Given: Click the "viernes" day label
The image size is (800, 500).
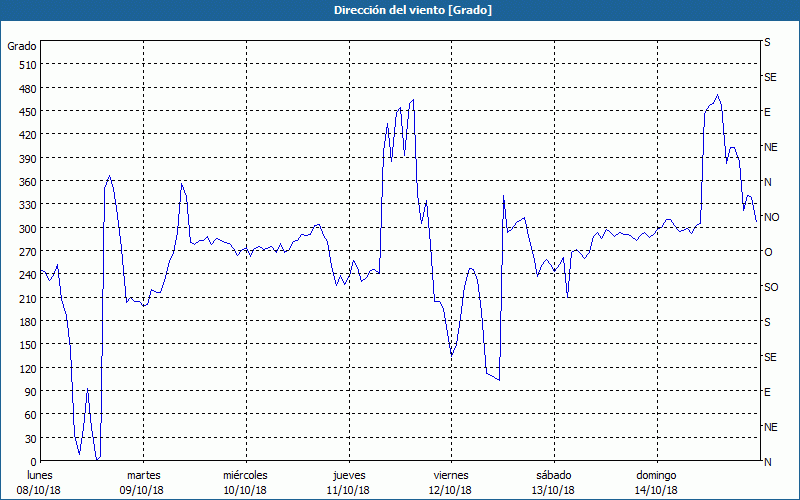Looking at the screenshot, I should pyautogui.click(x=451, y=475).
